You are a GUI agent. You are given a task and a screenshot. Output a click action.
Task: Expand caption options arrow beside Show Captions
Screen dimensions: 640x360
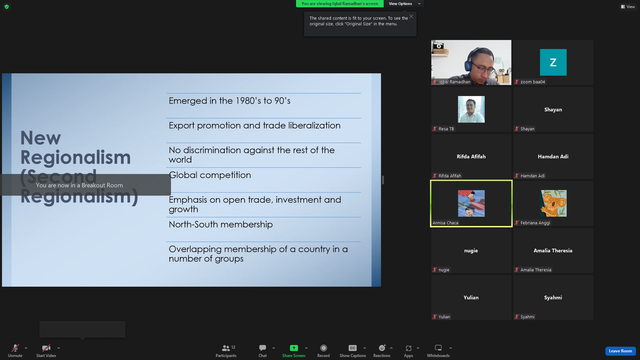364,348
